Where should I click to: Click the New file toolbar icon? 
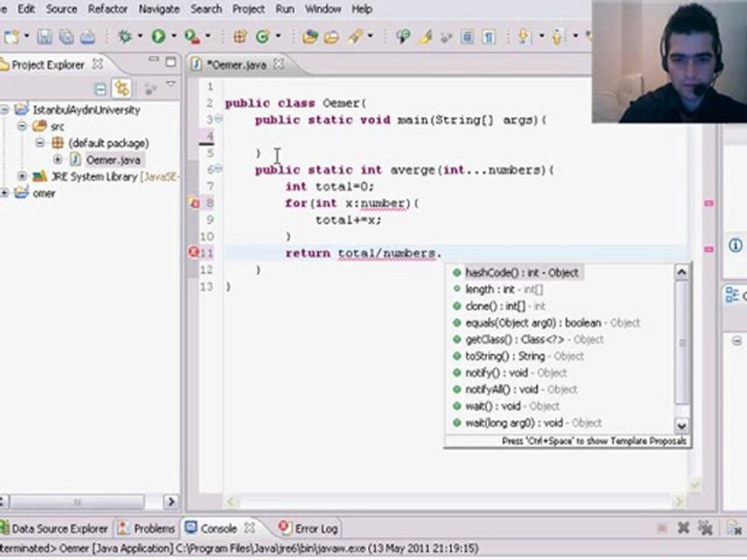(12, 37)
